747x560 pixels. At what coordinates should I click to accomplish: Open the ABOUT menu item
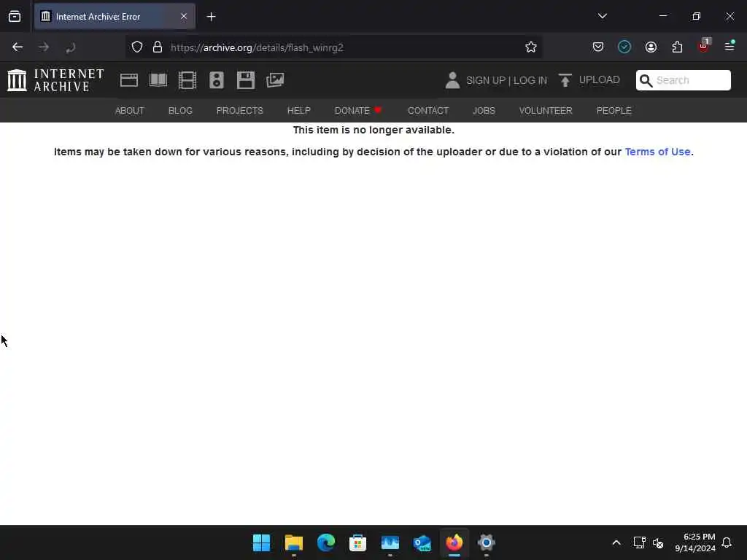click(130, 111)
